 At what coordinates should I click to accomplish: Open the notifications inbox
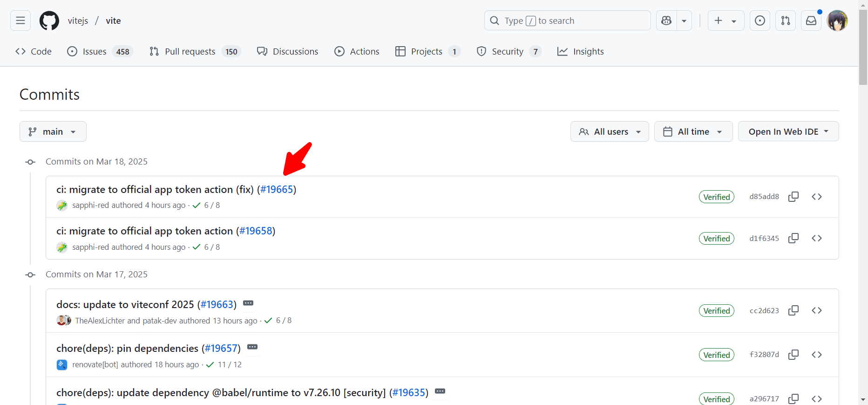click(x=811, y=21)
